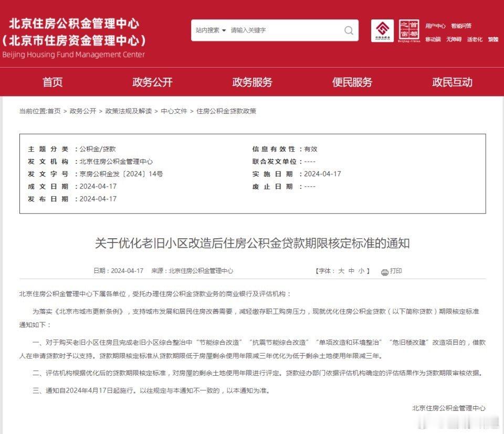Open 用户中心 link in header

point(435,26)
